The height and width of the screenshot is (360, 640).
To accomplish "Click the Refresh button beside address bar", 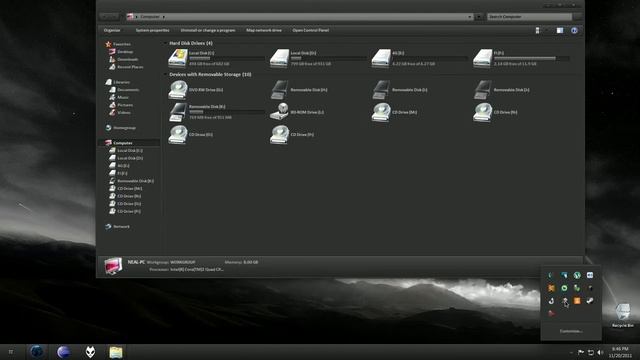I will 479,17.
